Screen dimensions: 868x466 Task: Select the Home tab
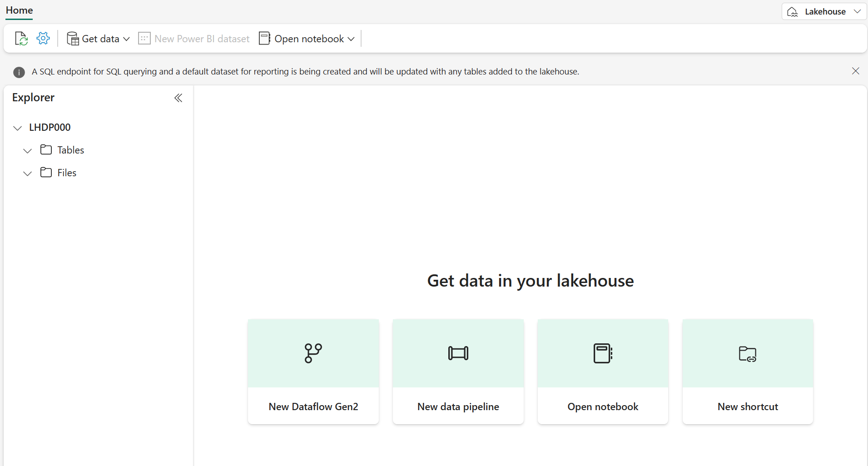tap(19, 10)
